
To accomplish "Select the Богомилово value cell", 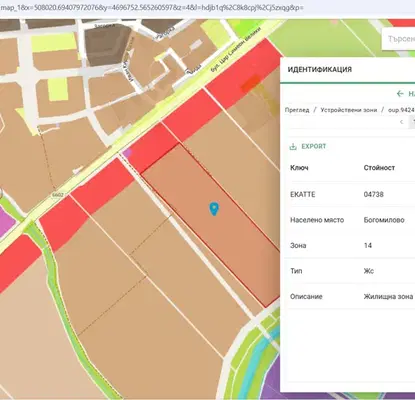I will [384, 220].
